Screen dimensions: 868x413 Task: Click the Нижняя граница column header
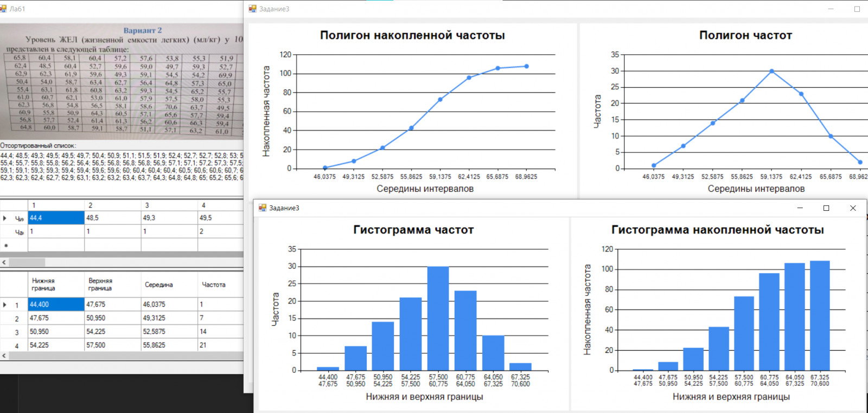56,285
